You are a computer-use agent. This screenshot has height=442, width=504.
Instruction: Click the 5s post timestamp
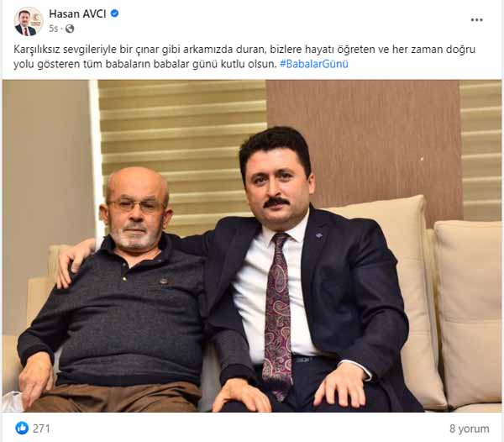53,29
